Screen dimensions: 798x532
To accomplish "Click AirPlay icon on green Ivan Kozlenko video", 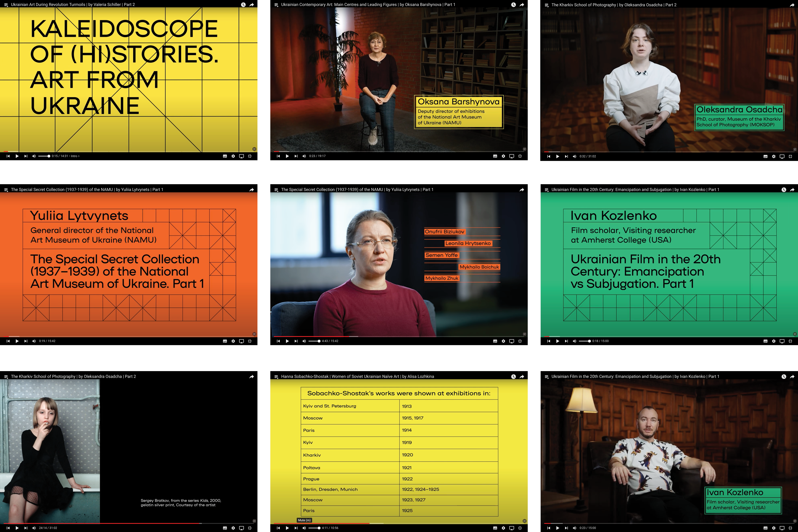I will pyautogui.click(x=782, y=341).
